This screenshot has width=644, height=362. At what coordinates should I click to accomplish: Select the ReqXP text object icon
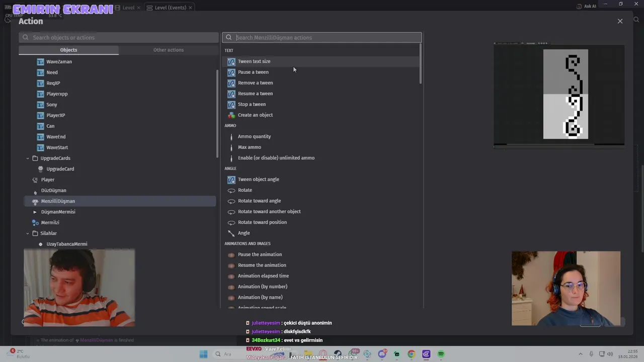[41, 83]
